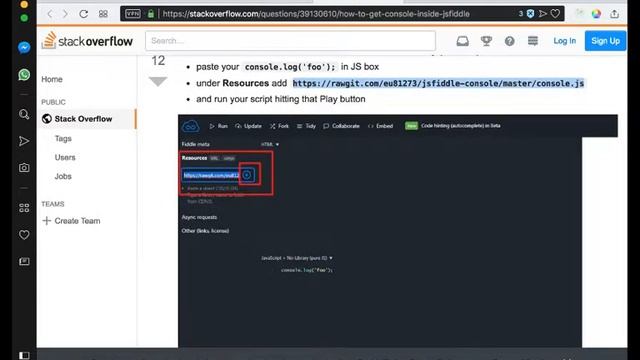The width and height of the screenshot is (640, 360).
Task: Open the help center question mark icon
Action: click(509, 41)
